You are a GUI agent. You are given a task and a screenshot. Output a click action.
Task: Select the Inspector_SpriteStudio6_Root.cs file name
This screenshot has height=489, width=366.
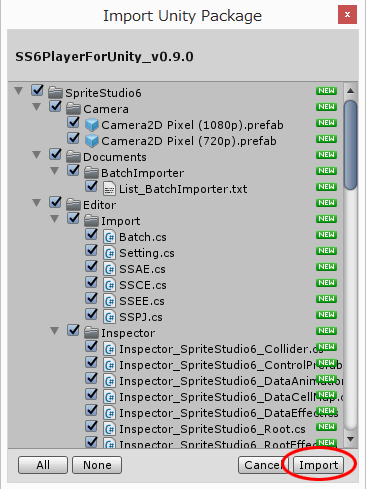click(x=212, y=429)
